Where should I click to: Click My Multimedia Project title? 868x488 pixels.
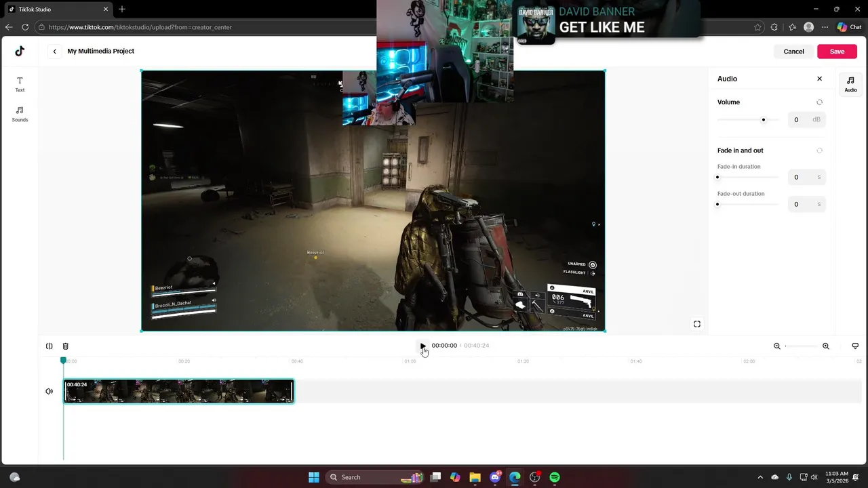click(100, 52)
